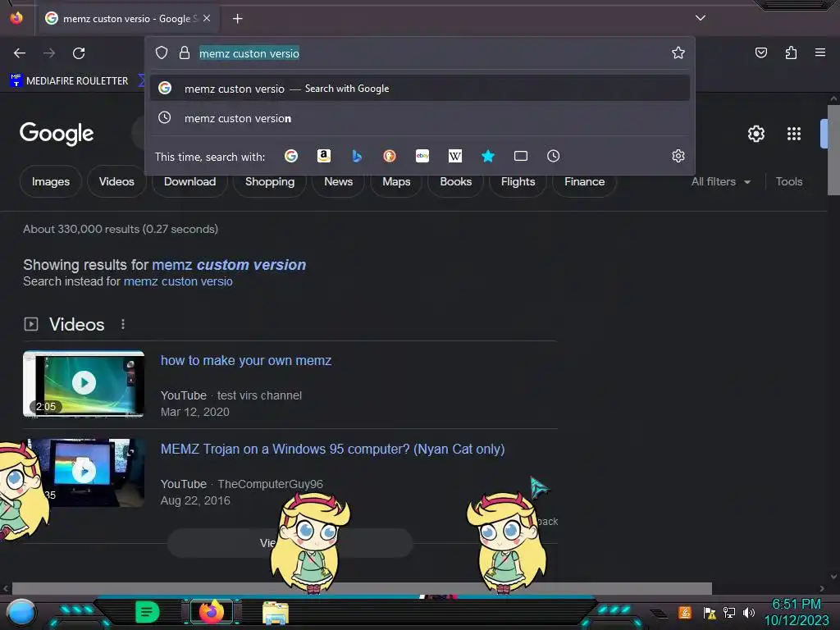Image resolution: width=840 pixels, height=630 pixels.
Task: Search open tabs icon
Action: (521, 156)
